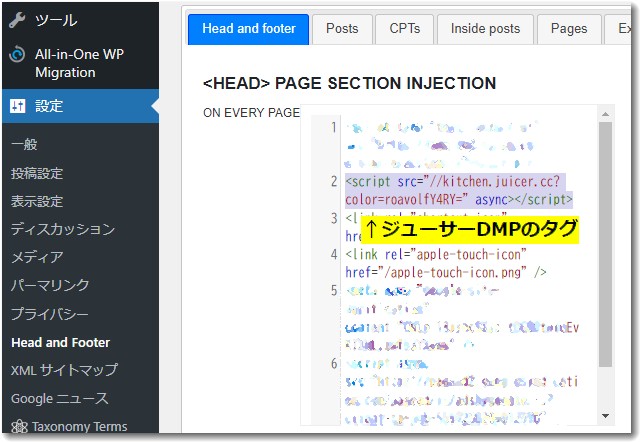The width and height of the screenshot is (640, 442).
Task: Open パーマリンク settings
Action: [50, 285]
